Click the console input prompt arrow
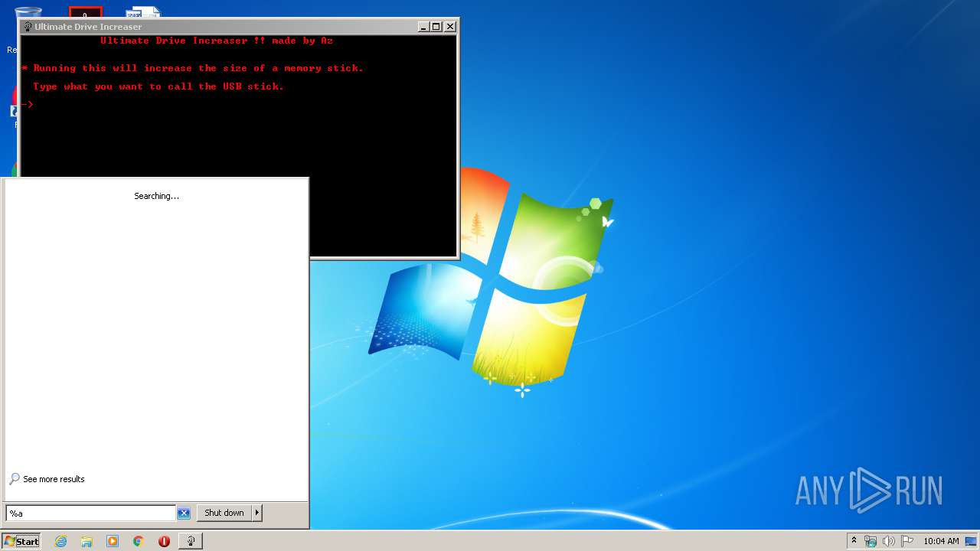Image resolution: width=980 pixels, height=551 pixels. coord(28,105)
